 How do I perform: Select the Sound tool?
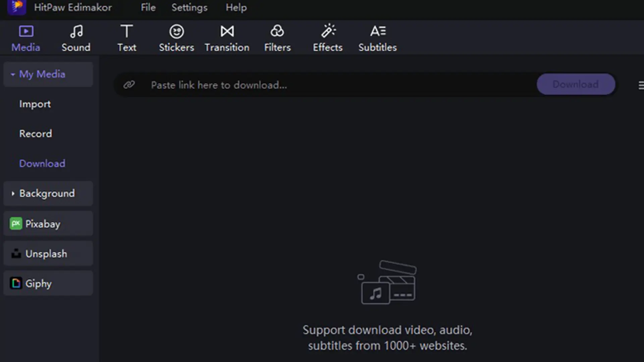click(x=76, y=38)
